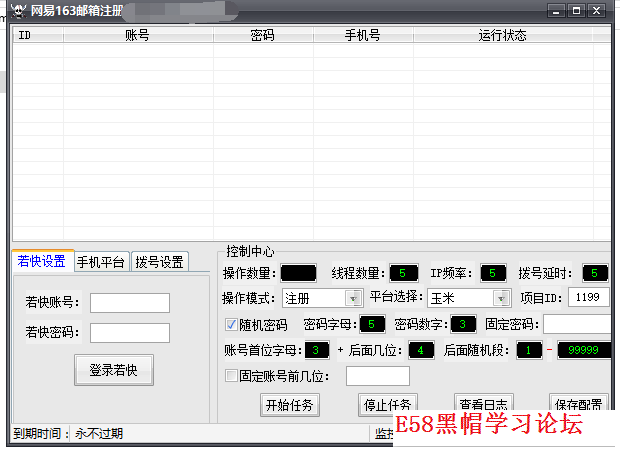Click the 操作数量 black input box

(x=299, y=273)
